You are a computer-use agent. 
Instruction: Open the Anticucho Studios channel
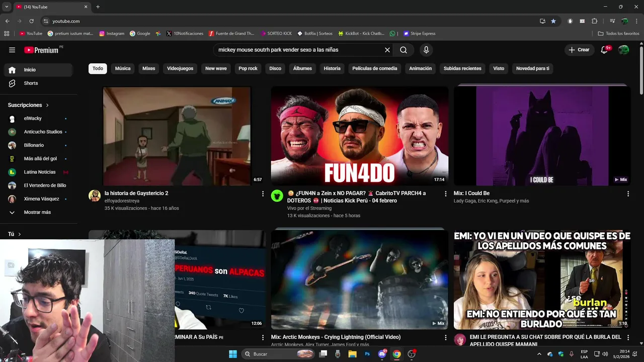(38, 132)
